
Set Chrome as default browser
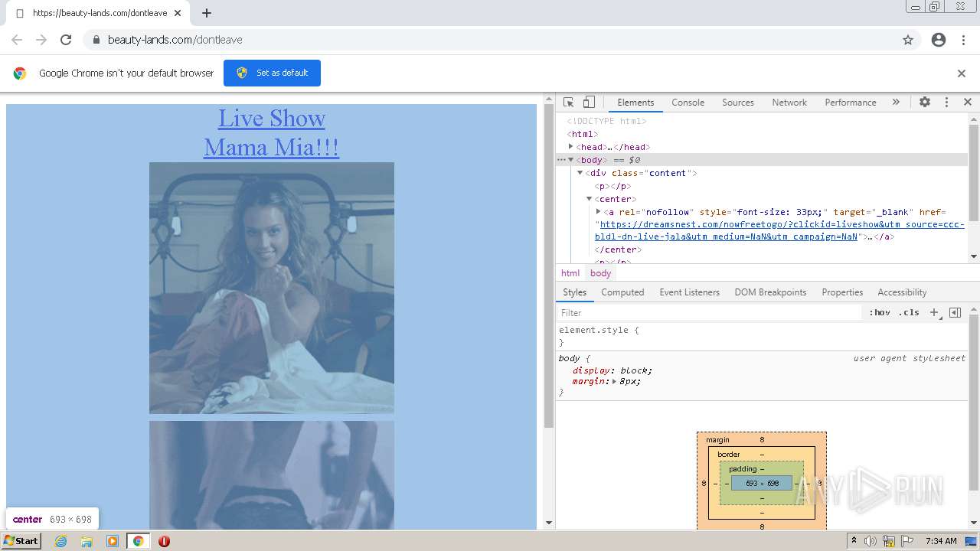click(x=272, y=73)
